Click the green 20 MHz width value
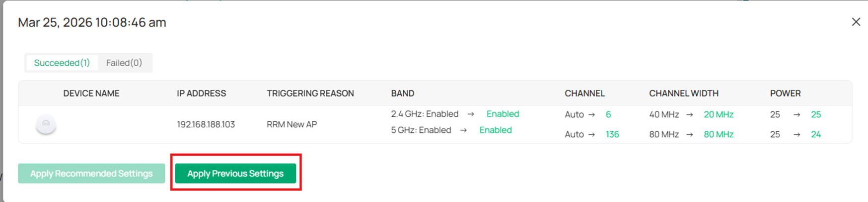The height and width of the screenshot is (202, 868). (718, 114)
